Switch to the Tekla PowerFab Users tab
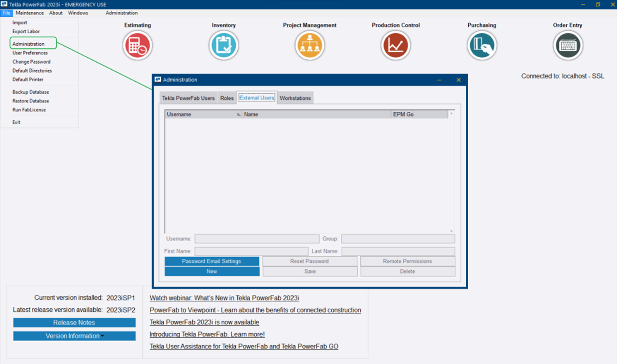 (x=189, y=98)
